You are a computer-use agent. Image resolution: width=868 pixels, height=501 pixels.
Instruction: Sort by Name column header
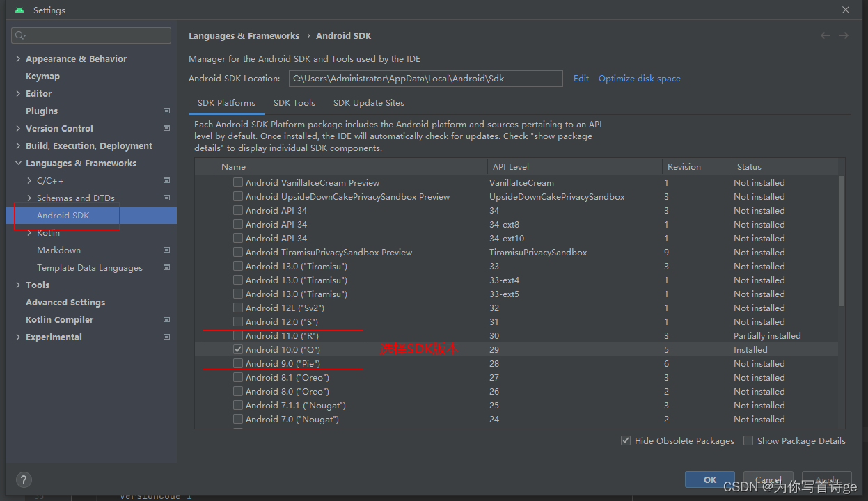(x=352, y=167)
